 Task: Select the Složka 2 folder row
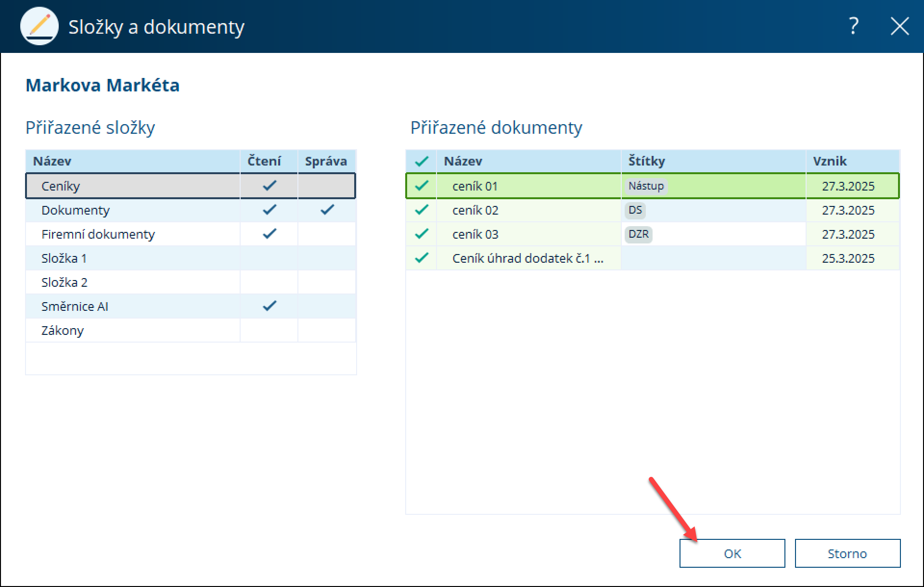pyautogui.click(x=64, y=282)
